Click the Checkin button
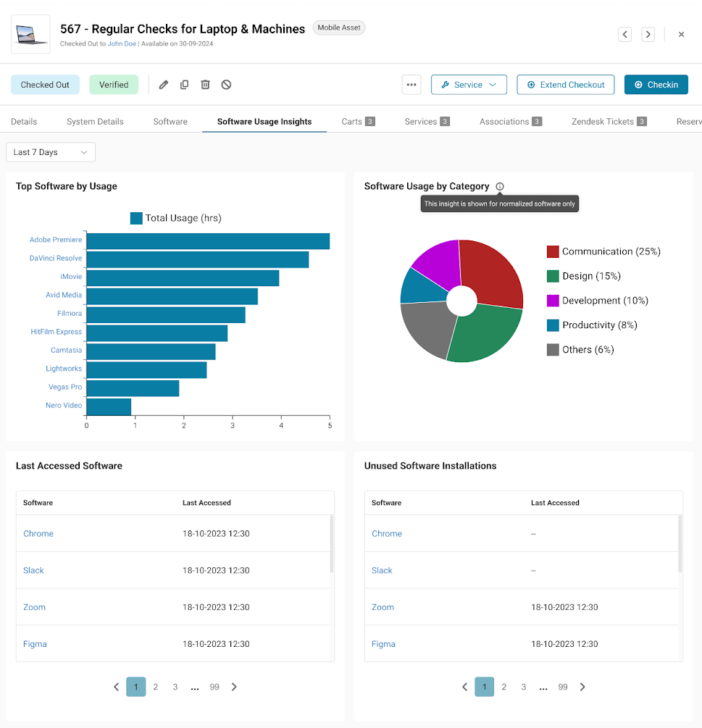Screen dimensions: 702x728 (656, 85)
